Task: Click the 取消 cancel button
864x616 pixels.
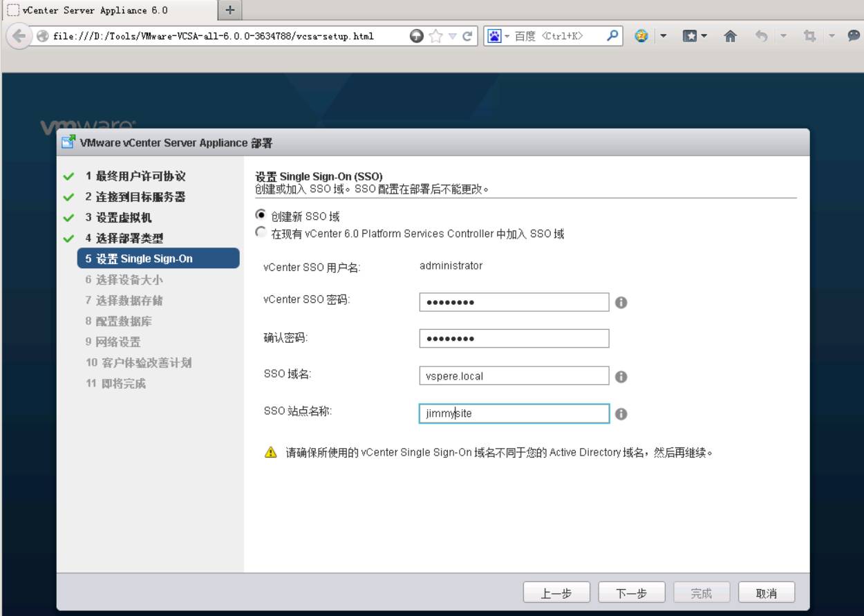Action: (767, 593)
